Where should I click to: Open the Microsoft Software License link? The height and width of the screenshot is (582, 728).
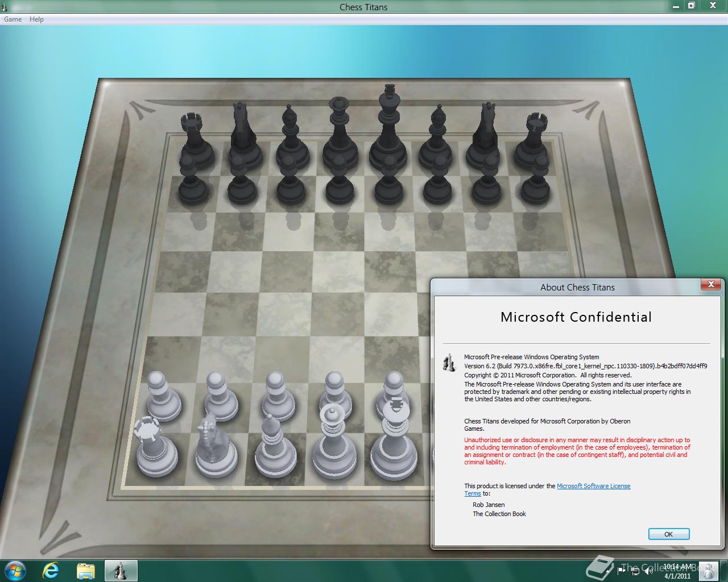coord(593,486)
